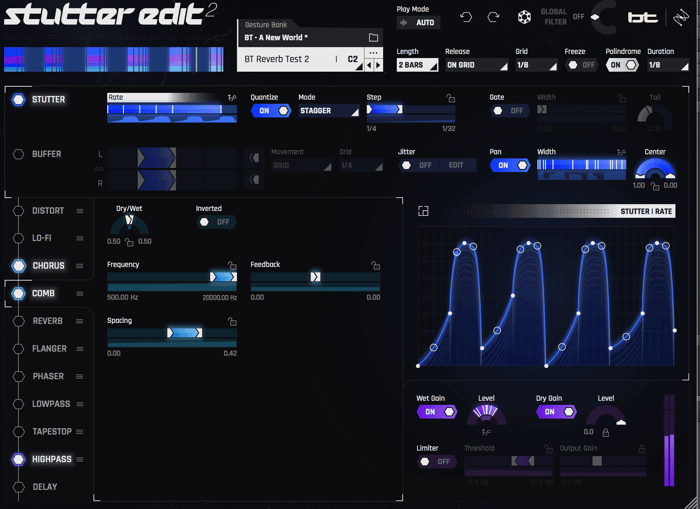
Task: Click the Dry/Wet link lock icon
Action: click(x=129, y=242)
